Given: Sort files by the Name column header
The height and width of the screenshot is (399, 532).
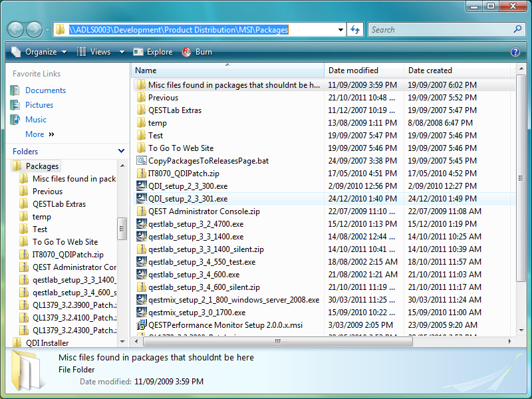Looking at the screenshot, I should click(x=226, y=70).
